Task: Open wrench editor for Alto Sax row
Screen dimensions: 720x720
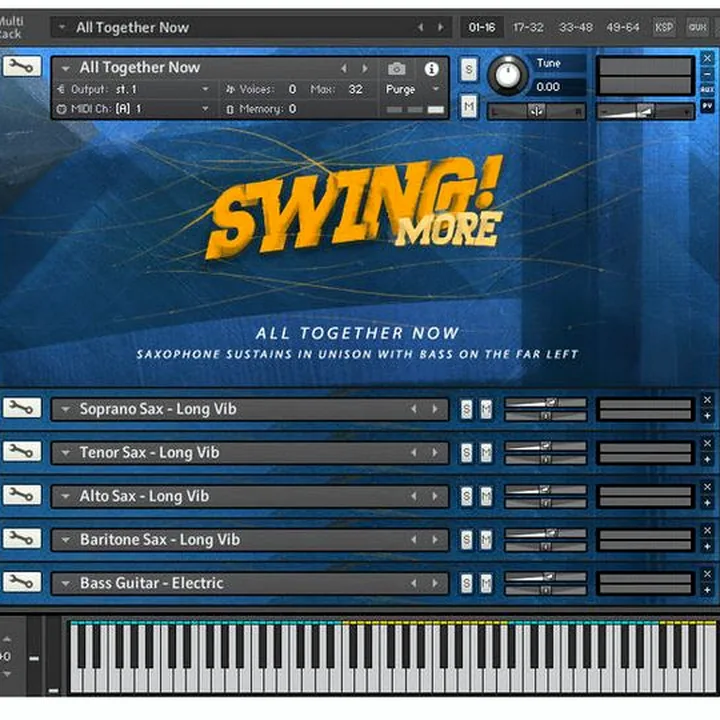Action: [22, 495]
